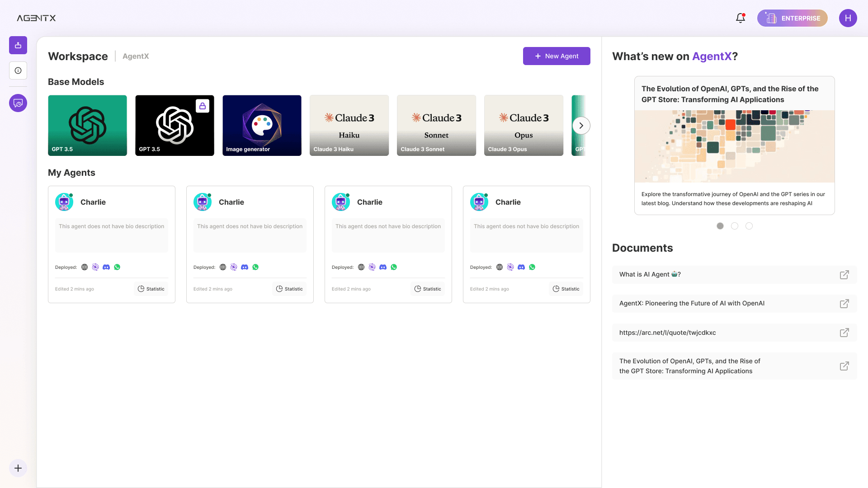Viewport: 868px width, 488px height.
Task: Open external link icon for Evolution of OpenAI document
Action: point(844,366)
